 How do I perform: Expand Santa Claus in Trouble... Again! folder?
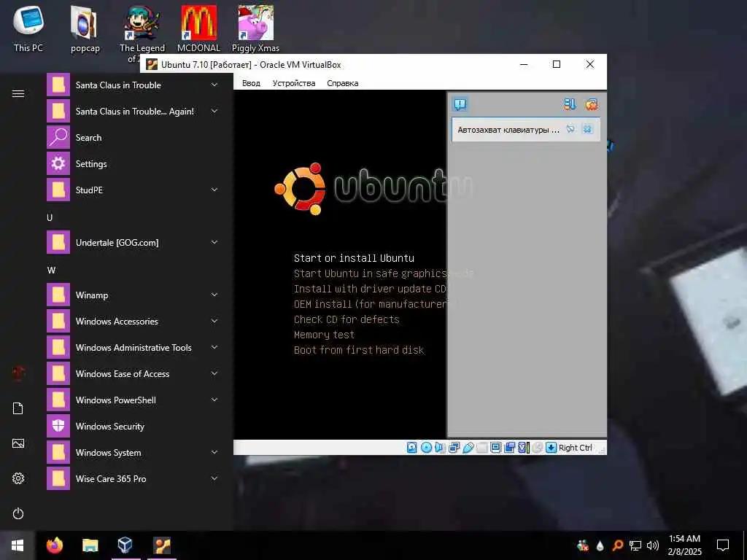[x=214, y=111]
